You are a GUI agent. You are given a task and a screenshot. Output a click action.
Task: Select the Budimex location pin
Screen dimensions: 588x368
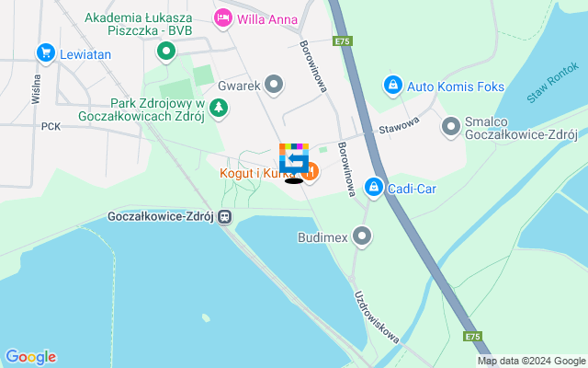(x=362, y=237)
